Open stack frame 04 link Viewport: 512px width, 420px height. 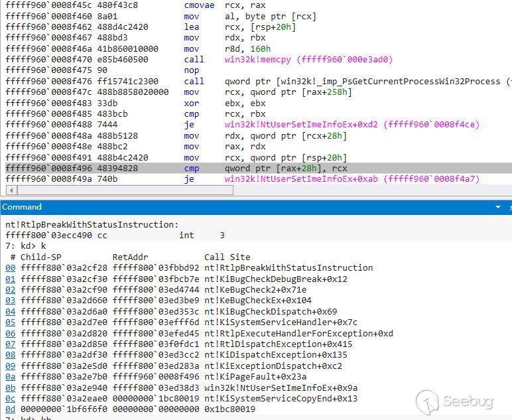pyautogui.click(x=11, y=312)
